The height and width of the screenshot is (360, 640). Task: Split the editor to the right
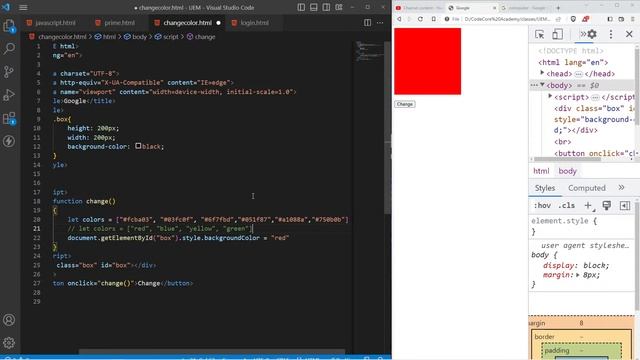pyautogui.click(x=367, y=23)
